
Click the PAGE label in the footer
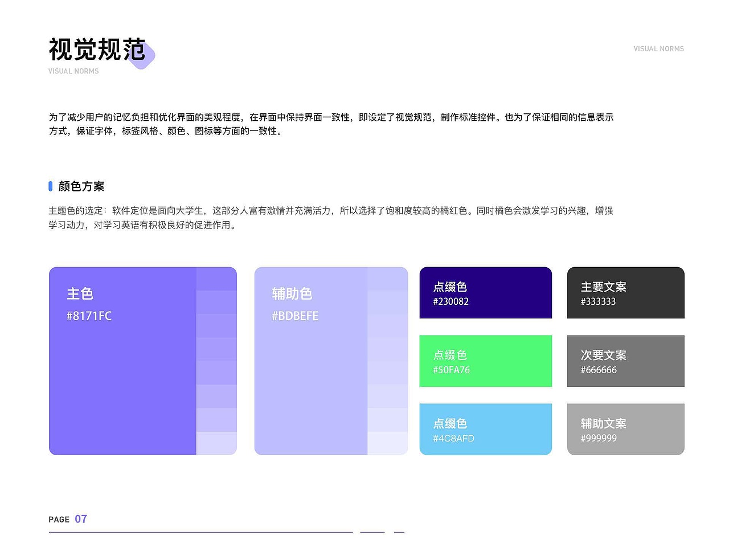coord(59,520)
